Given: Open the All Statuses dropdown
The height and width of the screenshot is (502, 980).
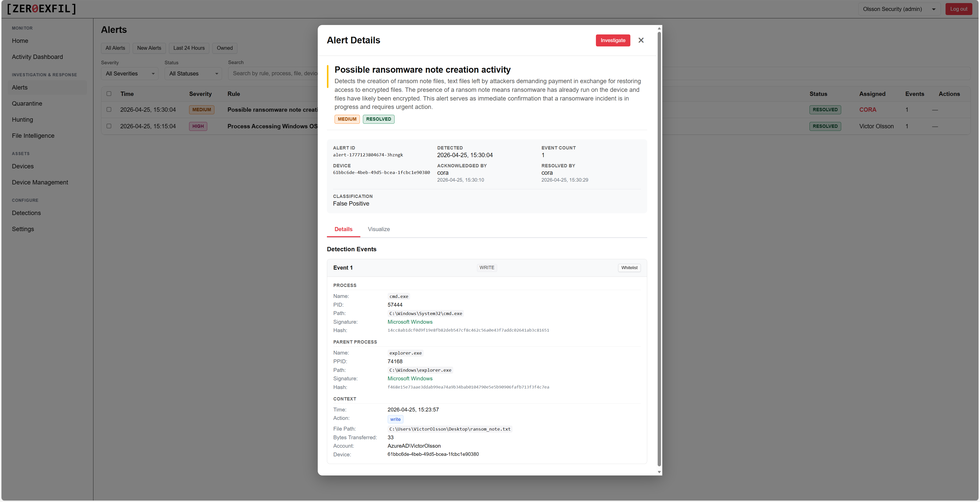Looking at the screenshot, I should click(193, 73).
